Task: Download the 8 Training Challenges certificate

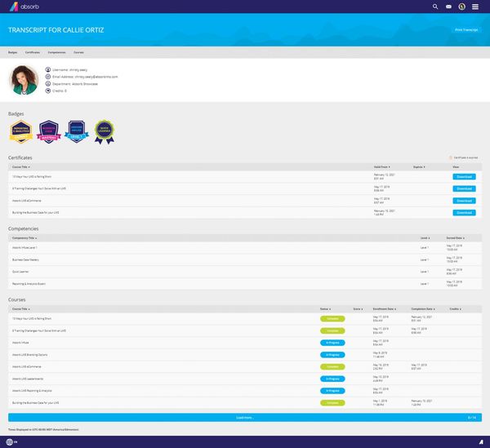Action: tap(464, 189)
